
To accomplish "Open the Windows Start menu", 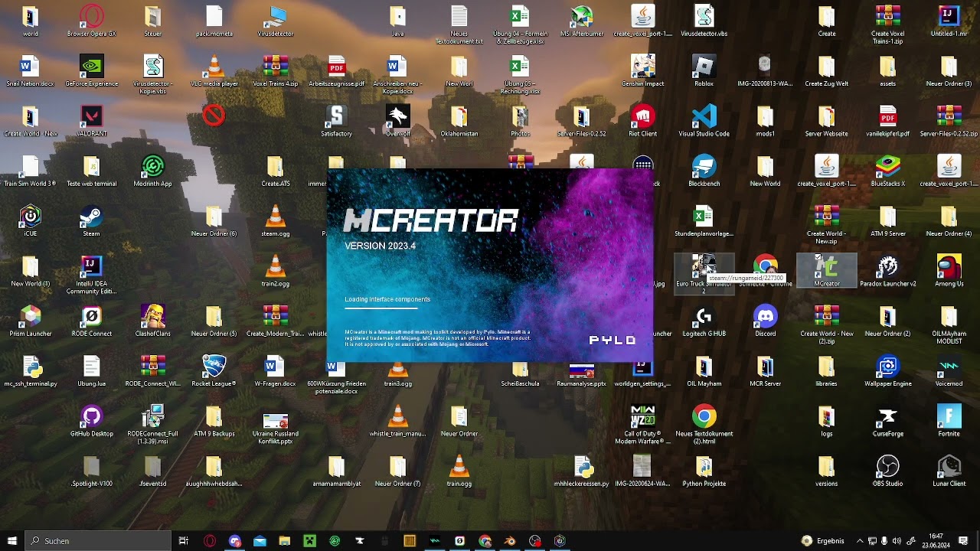I will point(12,541).
